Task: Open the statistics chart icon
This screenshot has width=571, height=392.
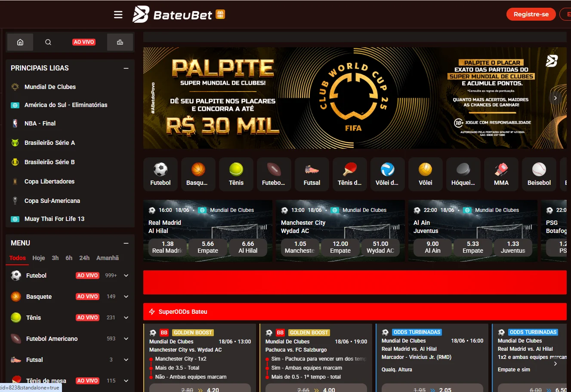Action: 120,42
